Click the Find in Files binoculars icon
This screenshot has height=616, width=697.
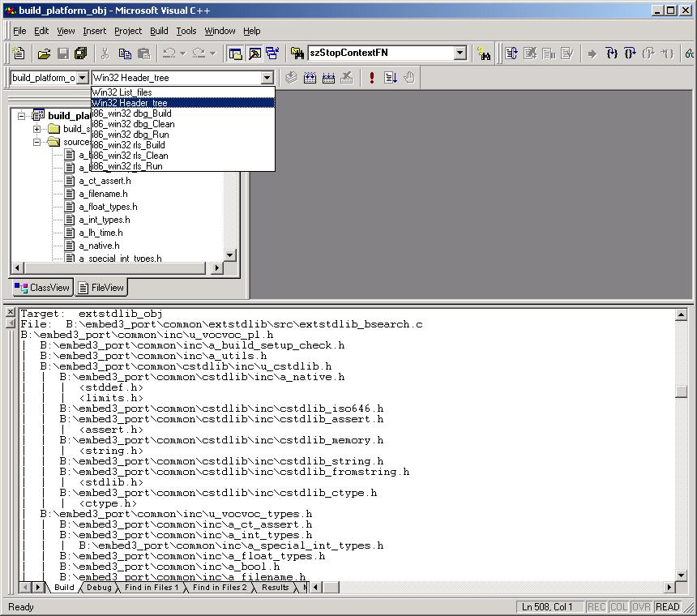pos(297,53)
